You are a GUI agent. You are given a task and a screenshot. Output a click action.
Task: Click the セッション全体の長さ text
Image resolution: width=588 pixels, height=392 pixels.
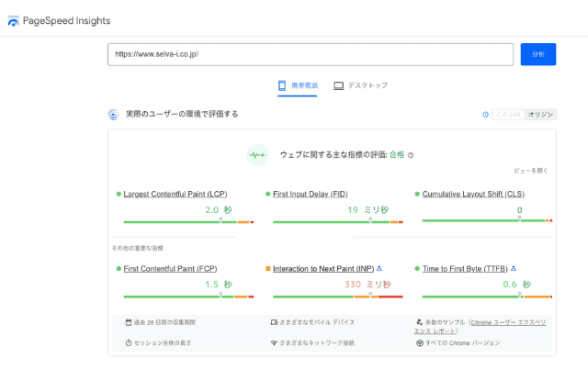pos(163,343)
